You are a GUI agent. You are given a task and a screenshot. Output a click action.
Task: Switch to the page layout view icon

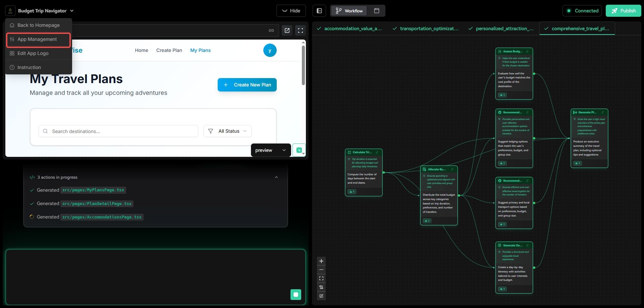377,11
